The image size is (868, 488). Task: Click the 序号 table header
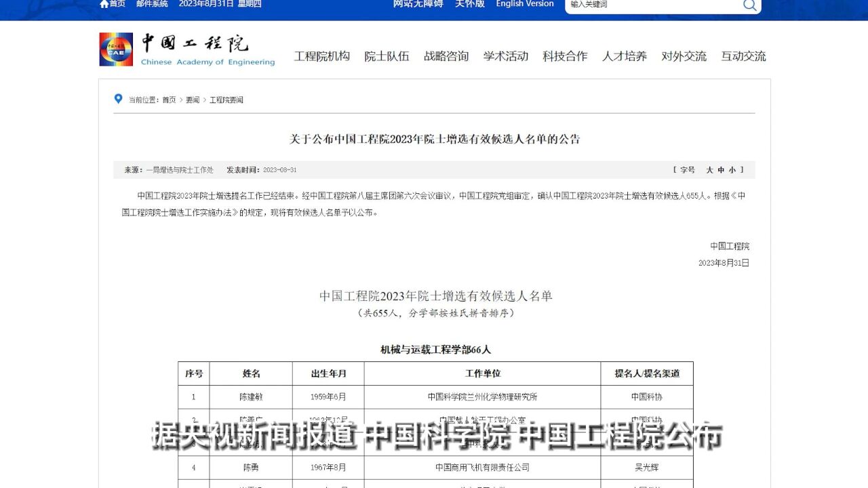(x=194, y=373)
